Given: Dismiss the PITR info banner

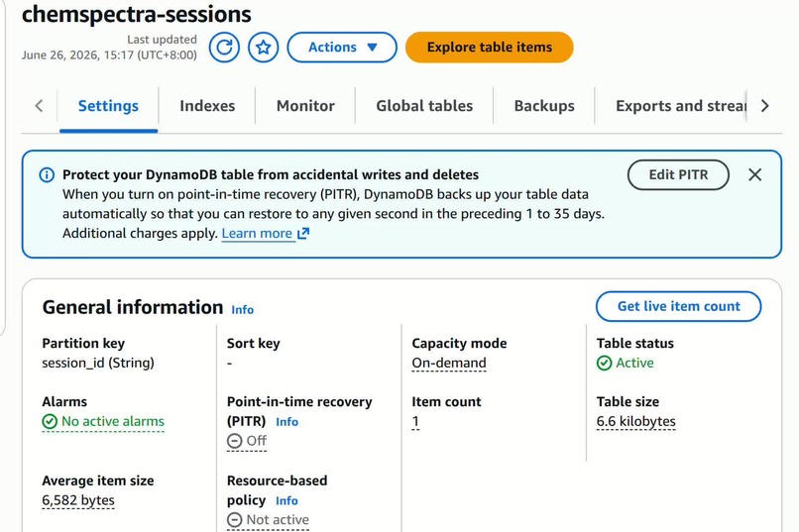Looking at the screenshot, I should pyautogui.click(x=755, y=174).
